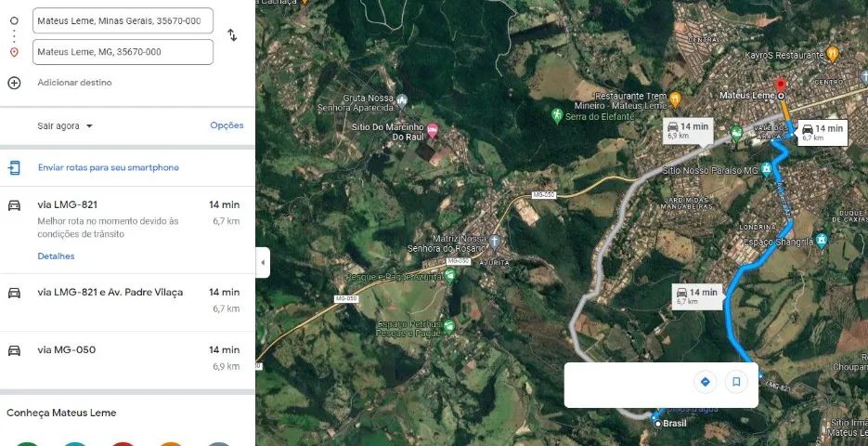The width and height of the screenshot is (868, 446).
Task: Click the KayroS Restaurante food pin
Action: point(832,54)
